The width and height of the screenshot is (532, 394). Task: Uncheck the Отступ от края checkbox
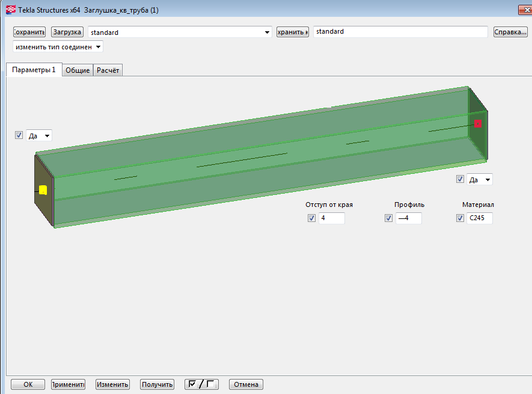pyautogui.click(x=311, y=218)
